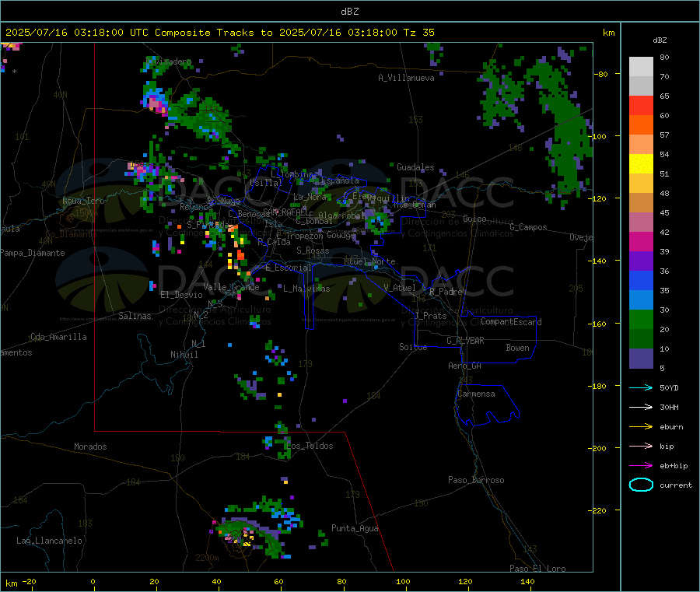Click the red 60 dBZ color swatch
This screenshot has height=592, width=700.
tap(641, 105)
